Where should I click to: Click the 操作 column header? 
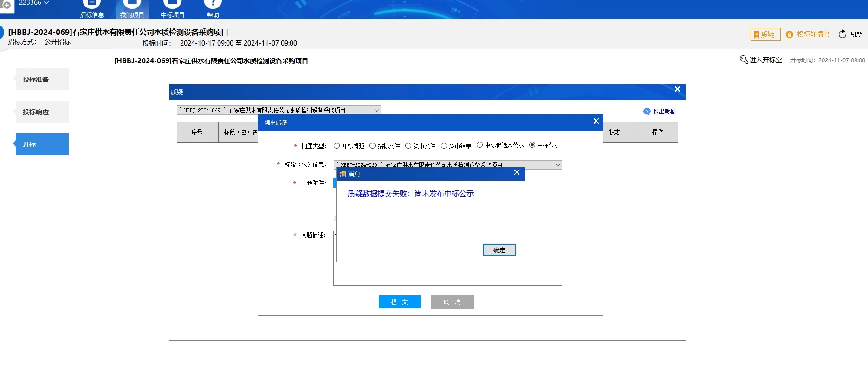[x=657, y=132]
